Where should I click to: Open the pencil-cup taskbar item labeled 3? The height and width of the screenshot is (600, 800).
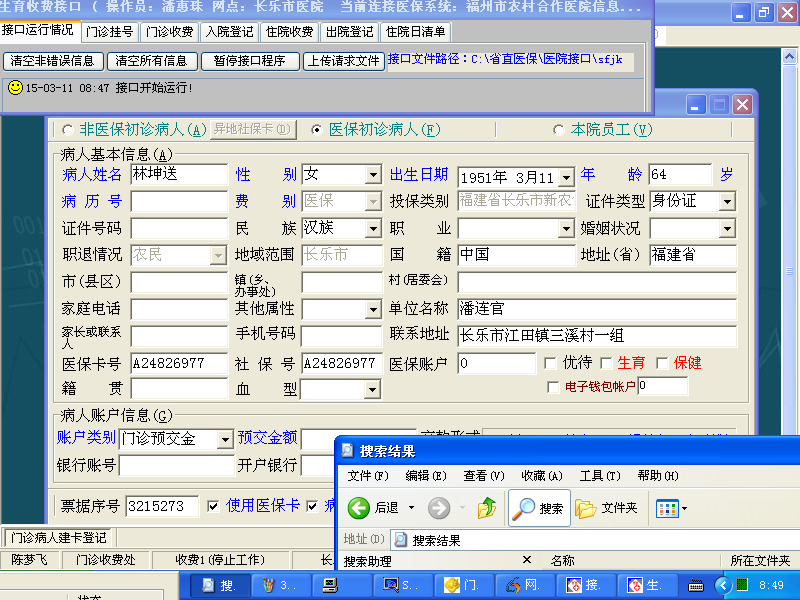pos(281,585)
